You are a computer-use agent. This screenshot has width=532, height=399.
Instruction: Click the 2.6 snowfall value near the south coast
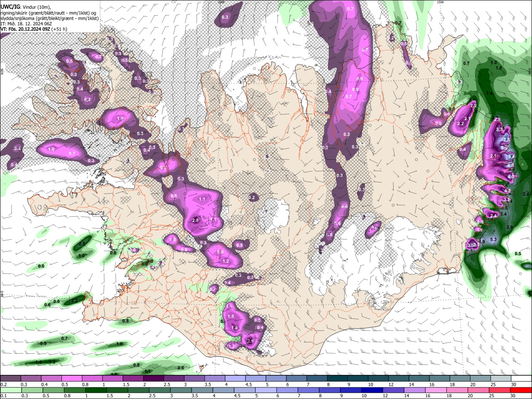point(250,341)
